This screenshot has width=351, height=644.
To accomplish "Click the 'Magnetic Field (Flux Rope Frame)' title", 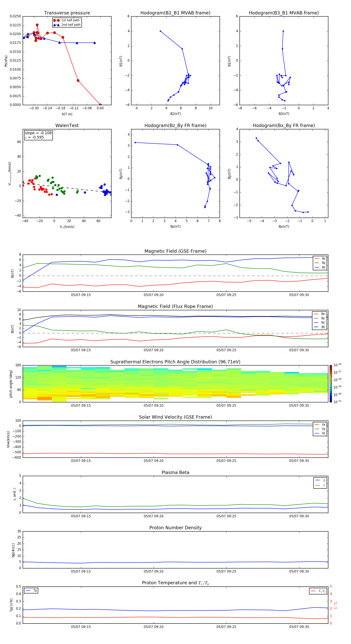I will coord(175,307).
